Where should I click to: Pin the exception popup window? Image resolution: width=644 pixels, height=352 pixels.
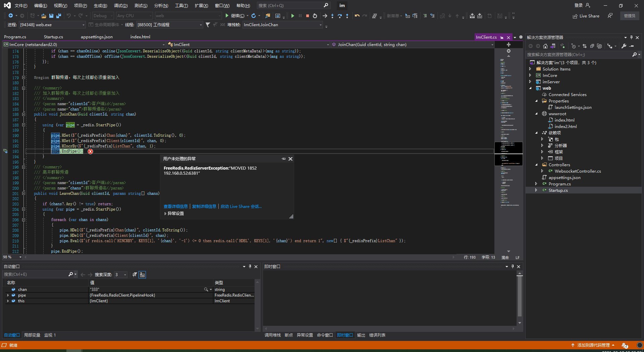(x=283, y=159)
